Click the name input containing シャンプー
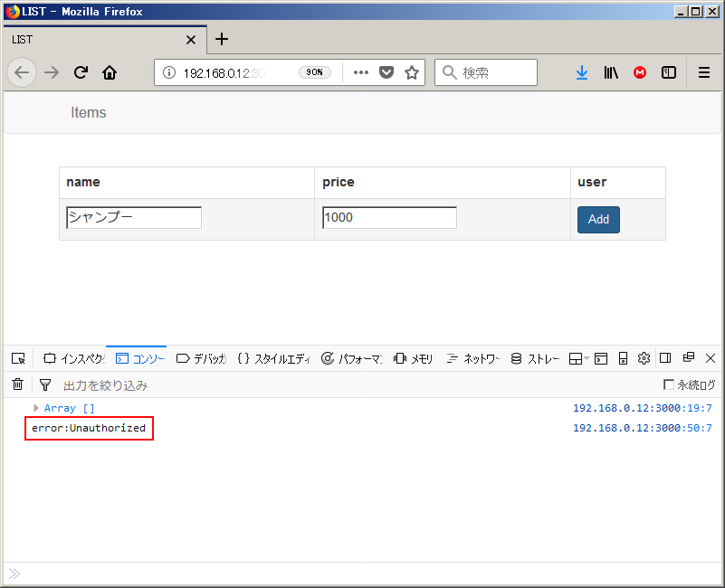The image size is (725, 588). click(132, 217)
